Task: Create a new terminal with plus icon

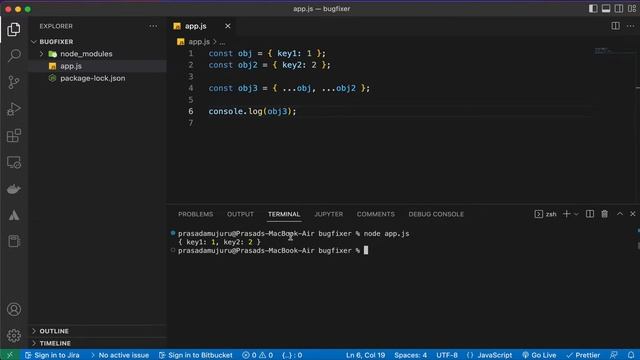Action: pyautogui.click(x=566, y=214)
